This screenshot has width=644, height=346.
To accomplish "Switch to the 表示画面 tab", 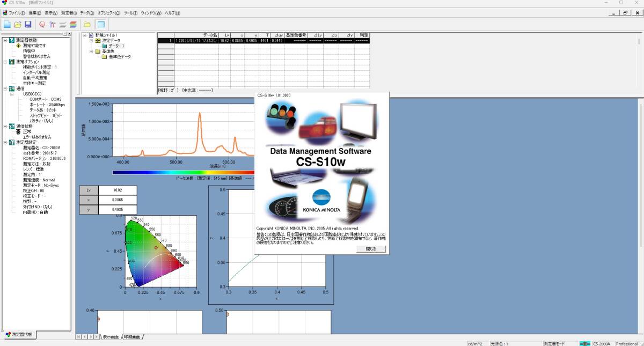I will click(111, 337).
